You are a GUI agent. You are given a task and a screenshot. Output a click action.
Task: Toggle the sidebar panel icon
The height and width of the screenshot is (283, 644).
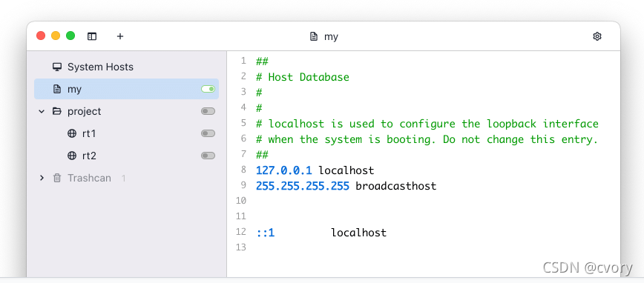click(x=92, y=36)
